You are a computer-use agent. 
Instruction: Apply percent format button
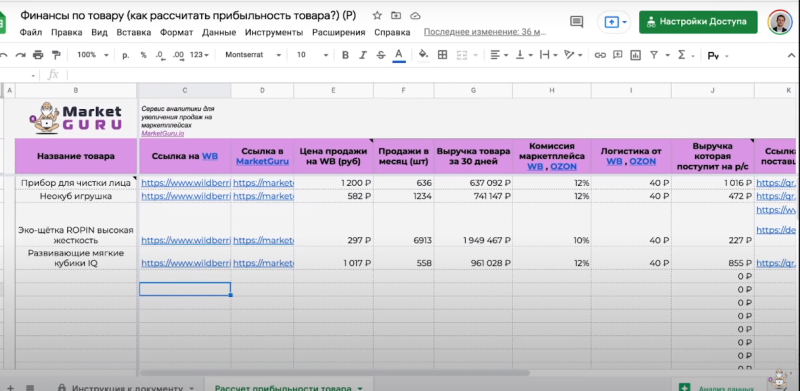click(143, 55)
